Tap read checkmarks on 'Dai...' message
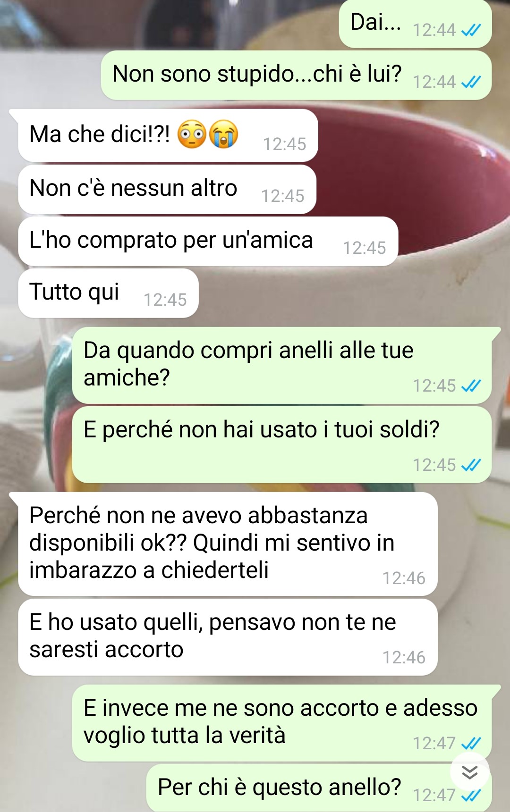The height and width of the screenshot is (812, 510). click(x=471, y=31)
